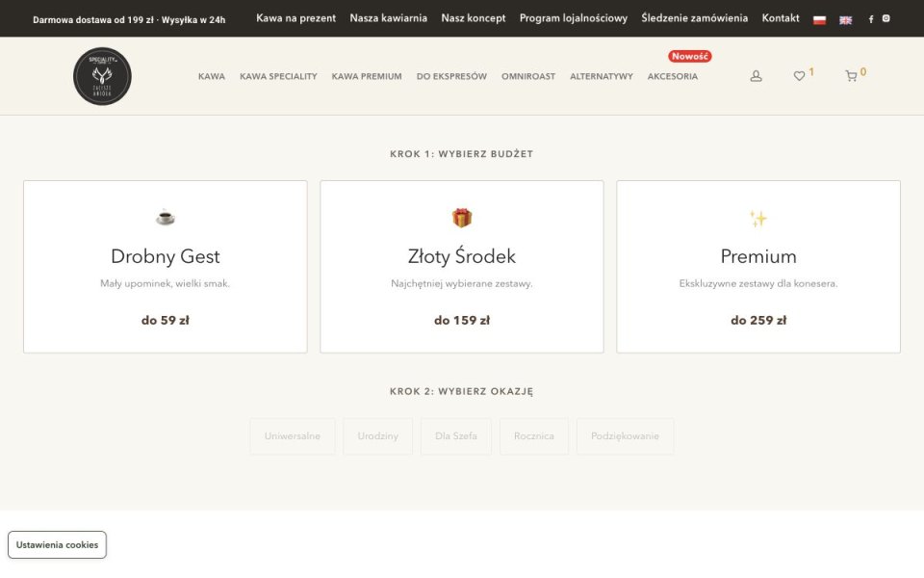The image size is (924, 578).
Task: Select the Rocznica occasion
Action: pyautogui.click(x=534, y=435)
